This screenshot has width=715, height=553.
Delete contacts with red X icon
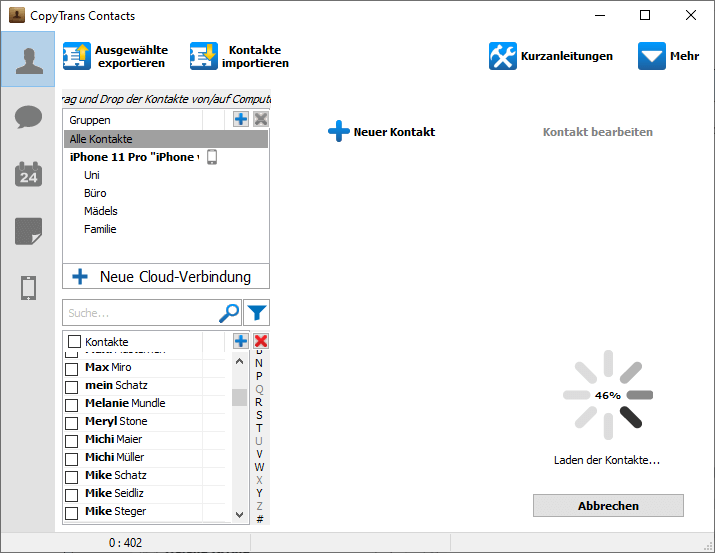[261, 341]
